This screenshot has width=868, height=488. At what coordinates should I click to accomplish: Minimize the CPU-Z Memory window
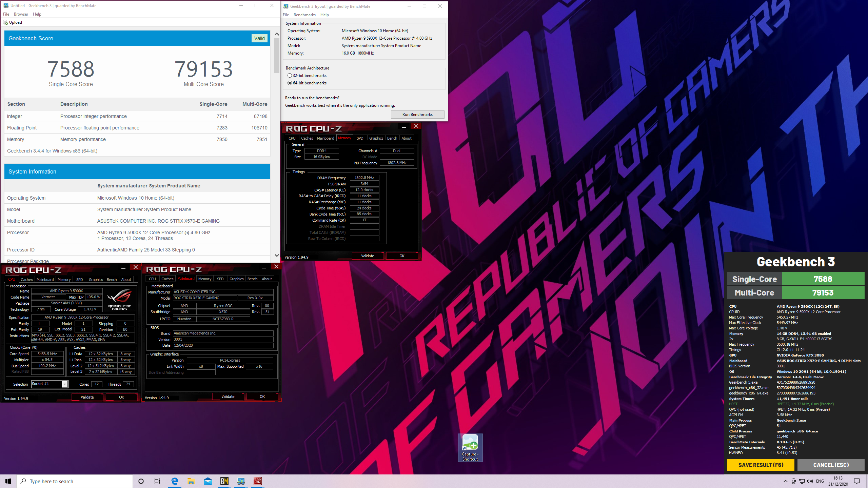(x=403, y=126)
